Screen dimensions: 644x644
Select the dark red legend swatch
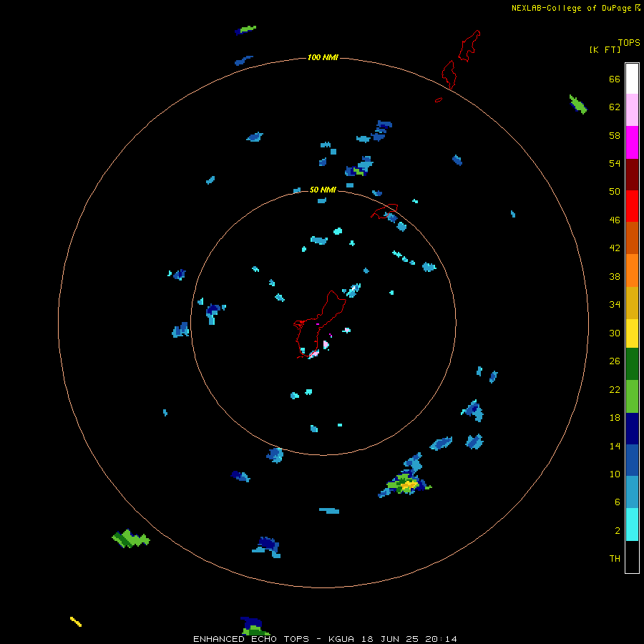pos(632,174)
